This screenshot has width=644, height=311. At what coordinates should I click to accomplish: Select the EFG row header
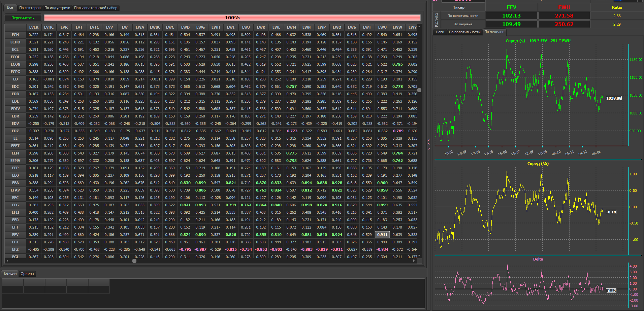(15, 205)
